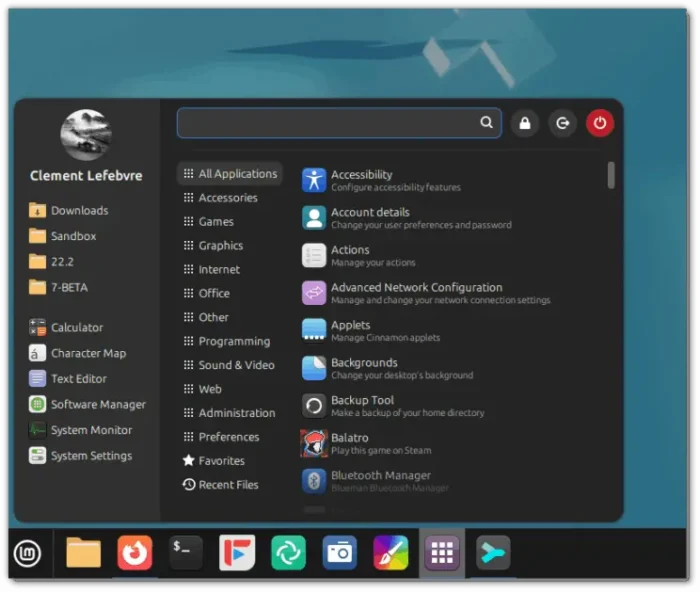Launch Software Manager from the sidebar

pos(97,405)
